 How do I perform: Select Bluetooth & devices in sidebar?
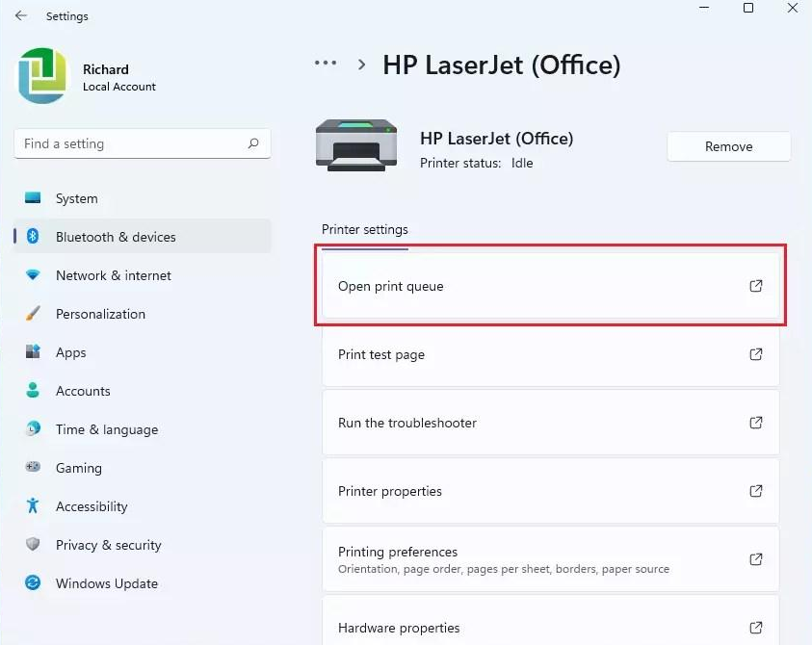(x=143, y=237)
